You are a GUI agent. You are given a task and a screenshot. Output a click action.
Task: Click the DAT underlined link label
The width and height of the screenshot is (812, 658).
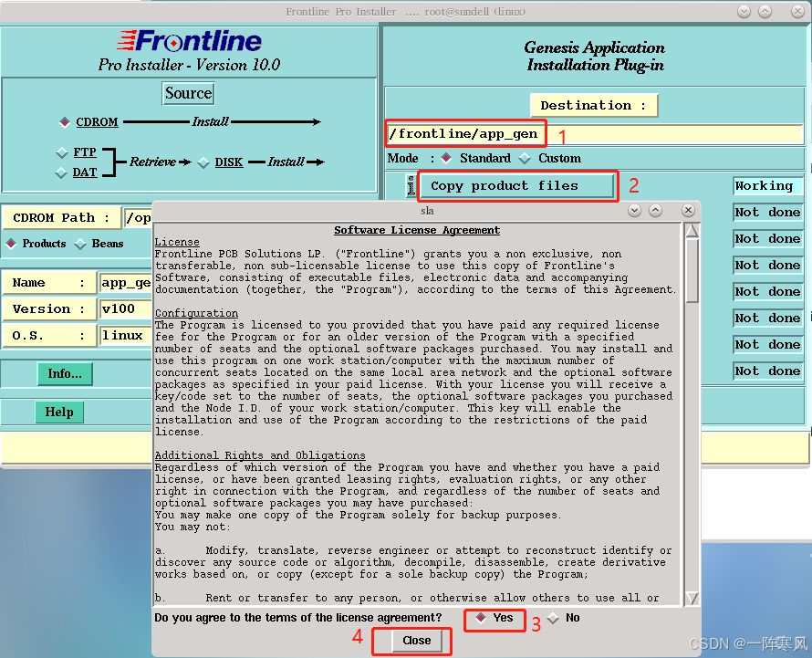(x=85, y=172)
